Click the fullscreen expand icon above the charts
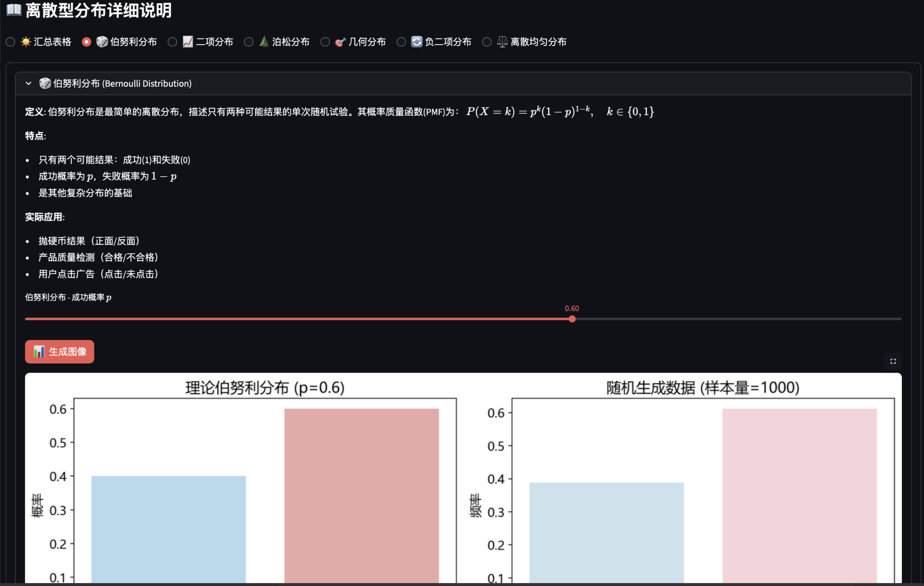Image resolution: width=924 pixels, height=586 pixels. (x=893, y=361)
